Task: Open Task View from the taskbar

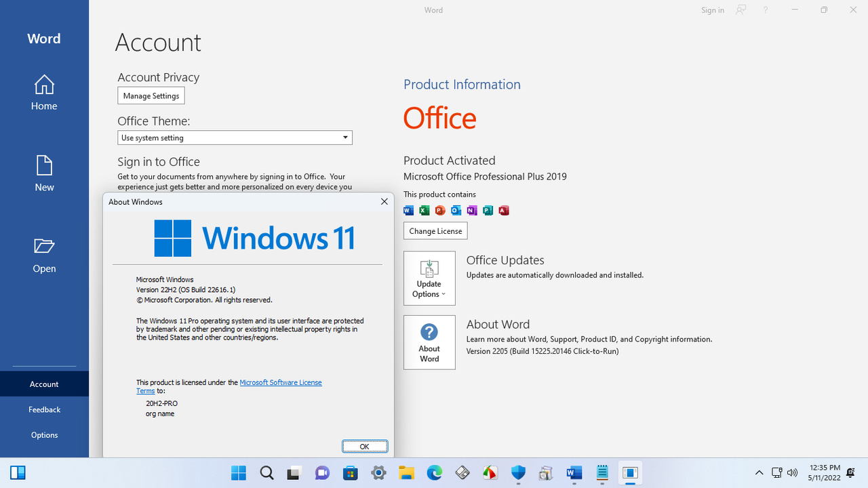Action: click(294, 473)
